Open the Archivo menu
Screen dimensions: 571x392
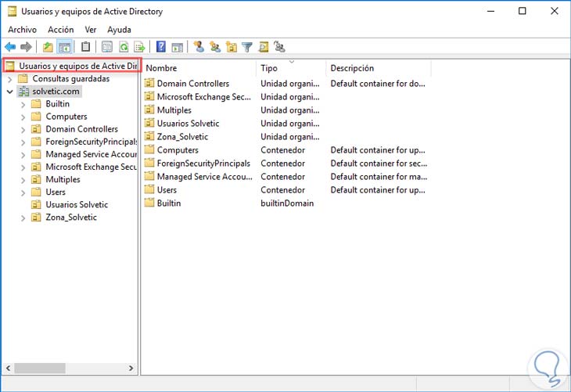pos(22,30)
